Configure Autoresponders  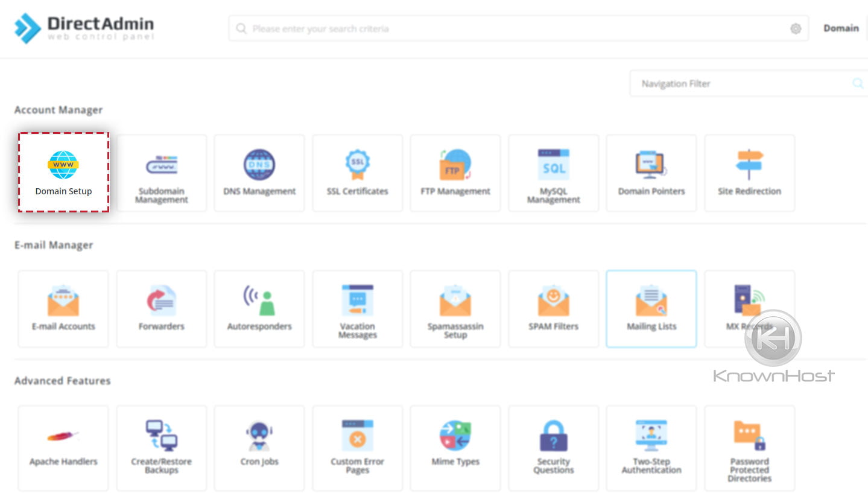(x=259, y=308)
